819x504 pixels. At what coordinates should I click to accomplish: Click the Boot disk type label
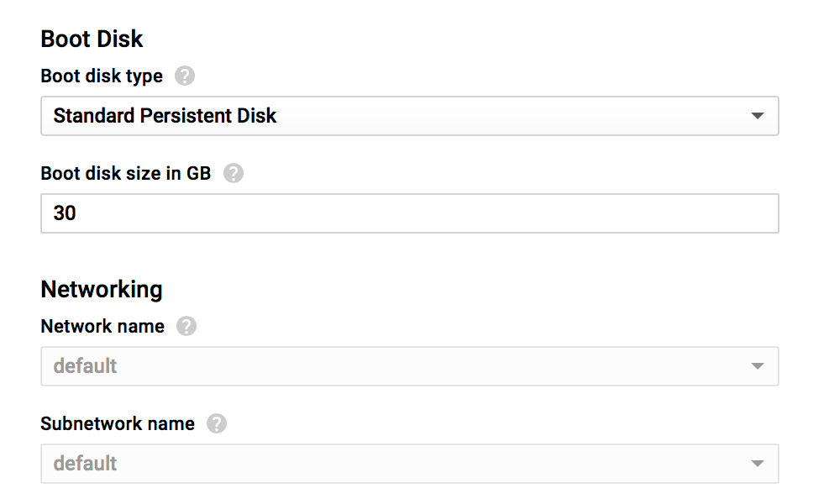tap(102, 76)
